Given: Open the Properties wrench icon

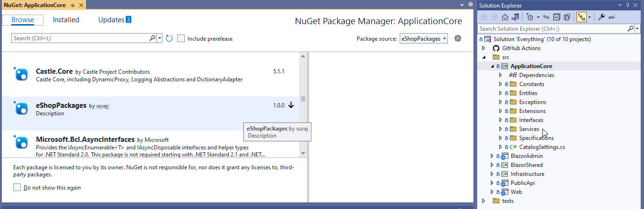Looking at the screenshot, I should coord(601,17).
